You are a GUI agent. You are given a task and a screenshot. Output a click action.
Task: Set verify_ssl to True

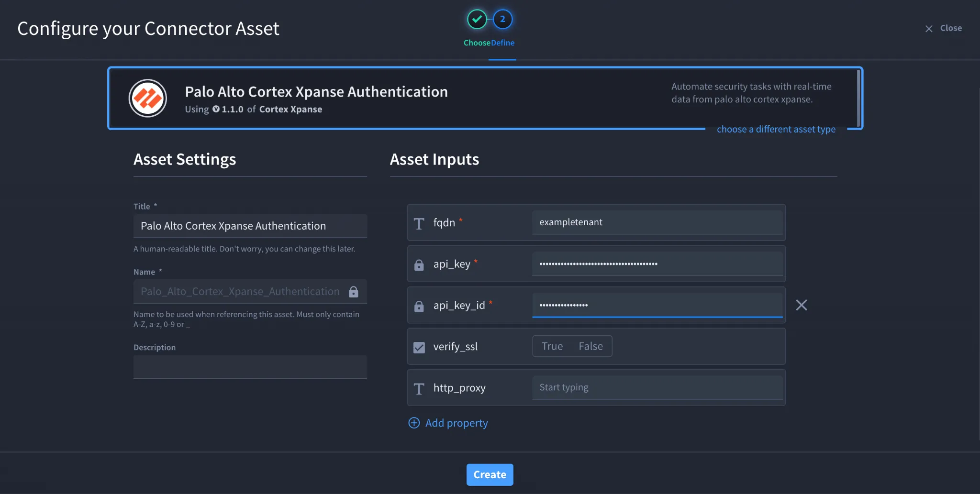[x=552, y=346]
